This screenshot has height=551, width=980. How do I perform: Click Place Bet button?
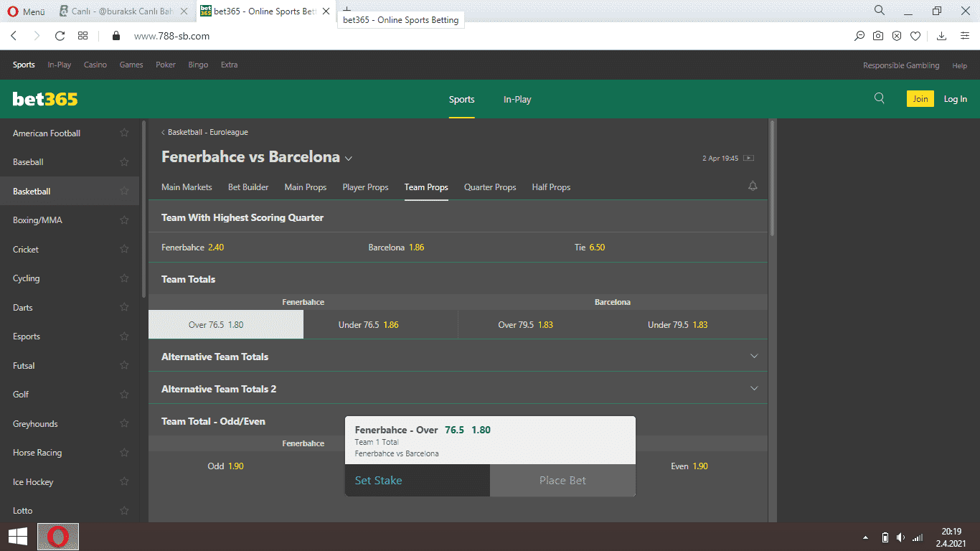pyautogui.click(x=562, y=480)
